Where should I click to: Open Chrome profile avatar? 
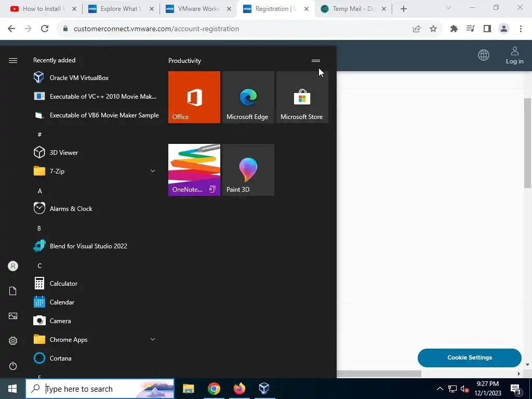coord(504,29)
